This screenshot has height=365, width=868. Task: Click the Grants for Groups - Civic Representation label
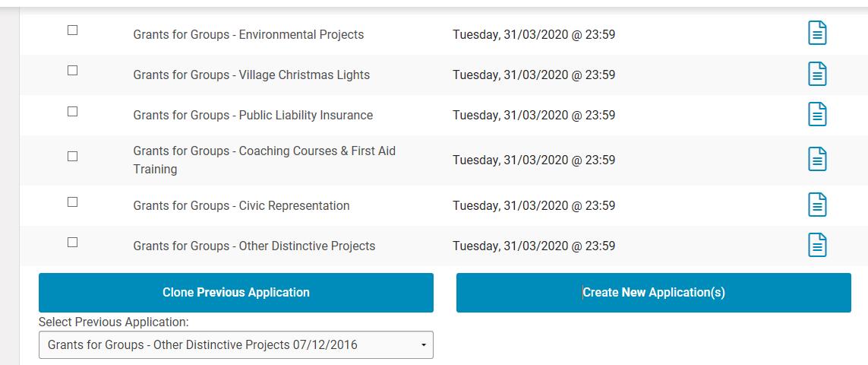pos(241,206)
